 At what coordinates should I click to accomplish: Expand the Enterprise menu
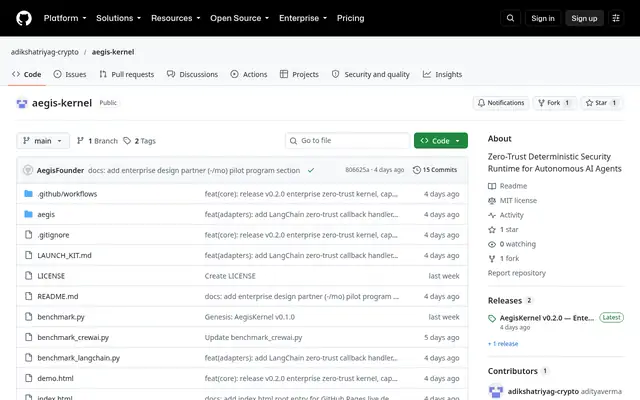(303, 18)
